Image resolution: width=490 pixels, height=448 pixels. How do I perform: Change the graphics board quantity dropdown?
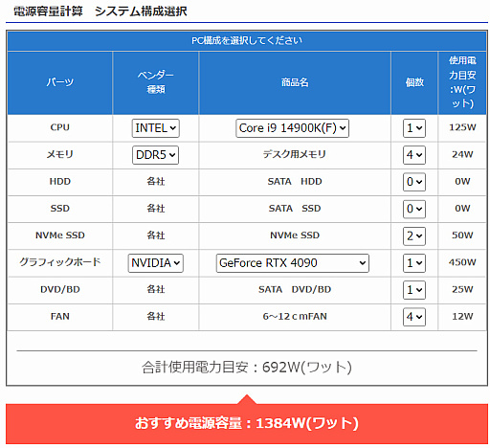(x=414, y=263)
